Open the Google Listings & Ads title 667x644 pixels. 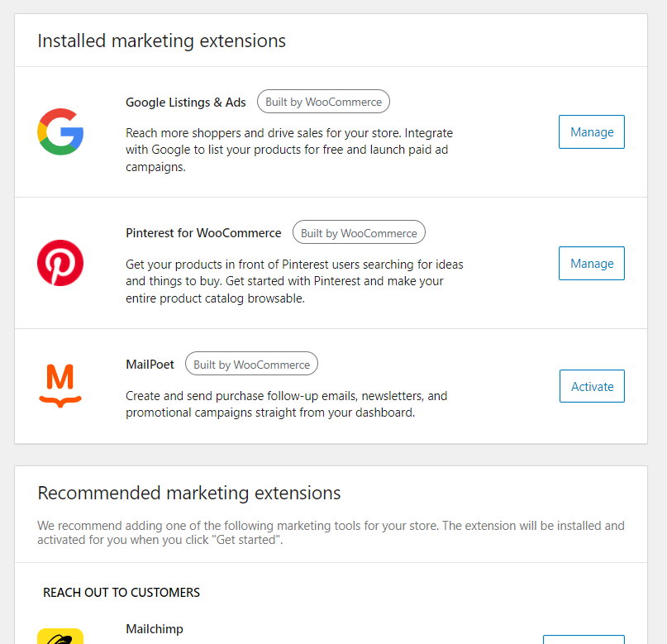pyautogui.click(x=185, y=103)
